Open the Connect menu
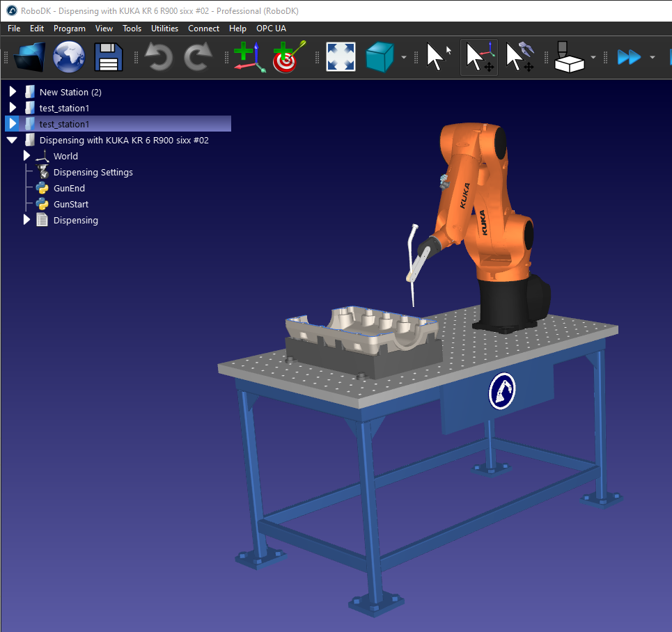This screenshot has width=672, height=632. [203, 29]
